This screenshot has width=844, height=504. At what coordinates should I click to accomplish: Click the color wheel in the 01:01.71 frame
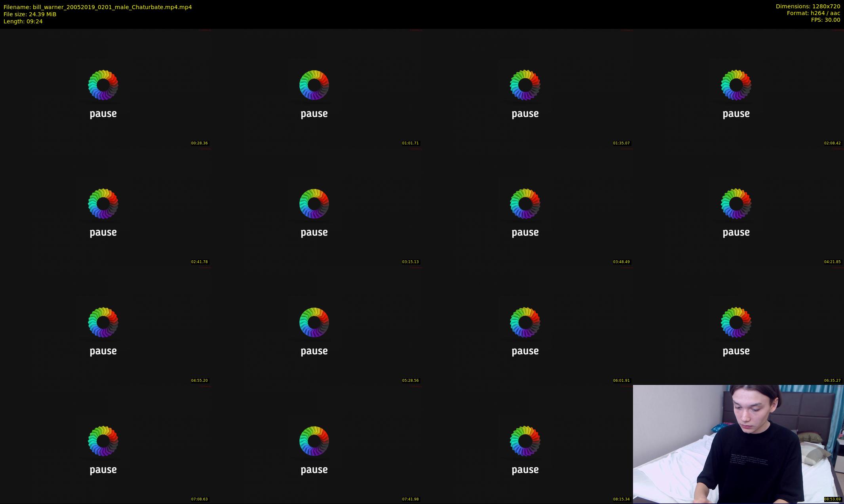pos(314,85)
